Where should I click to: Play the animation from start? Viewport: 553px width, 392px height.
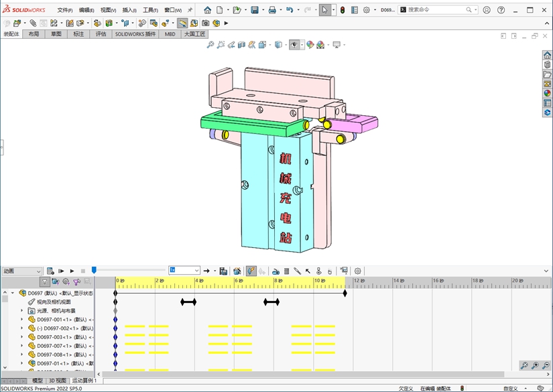[x=61, y=271]
